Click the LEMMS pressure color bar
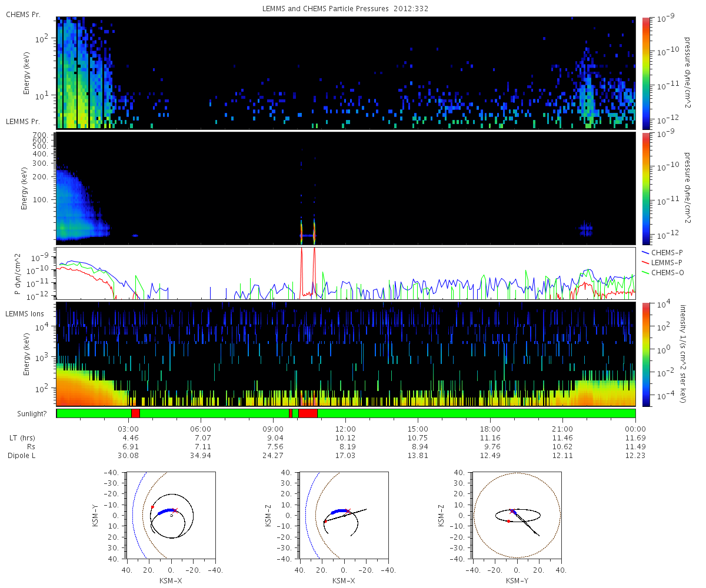The height and width of the screenshot is (588, 706). tap(646, 188)
